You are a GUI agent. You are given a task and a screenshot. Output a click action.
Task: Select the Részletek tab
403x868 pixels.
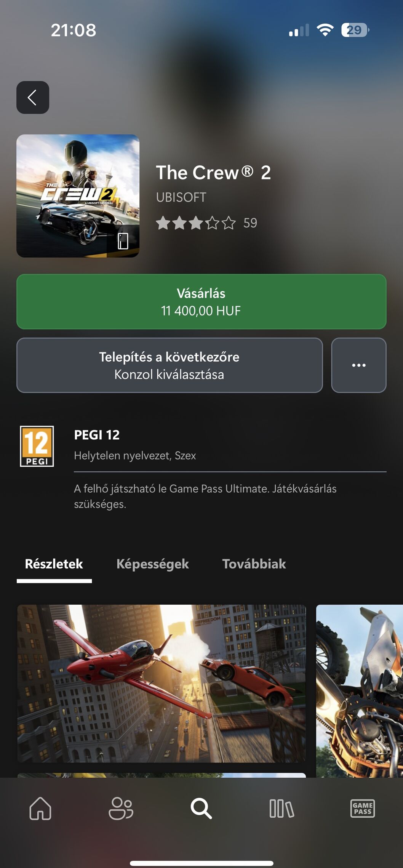(x=54, y=565)
